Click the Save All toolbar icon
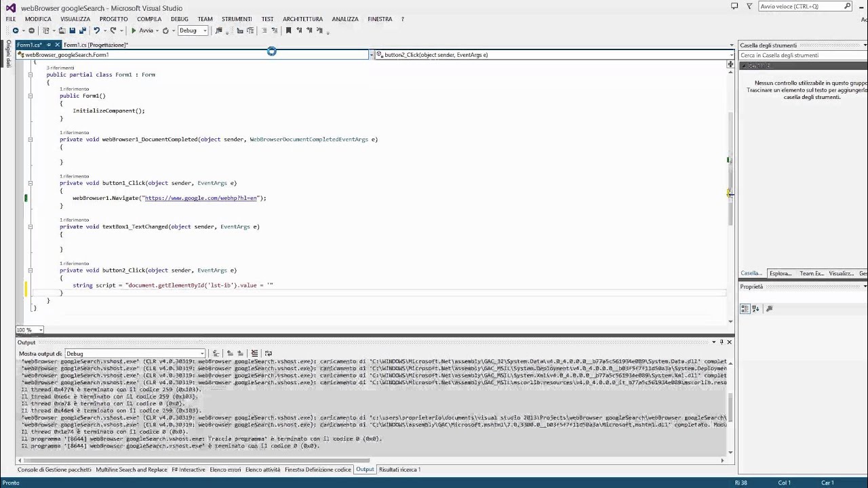The height and width of the screenshot is (488, 868). [82, 30]
